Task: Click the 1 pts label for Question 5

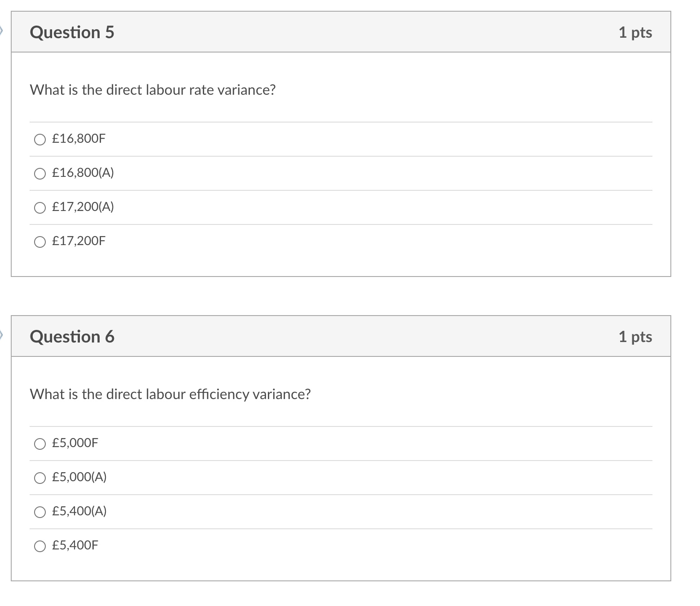Action: point(635,32)
